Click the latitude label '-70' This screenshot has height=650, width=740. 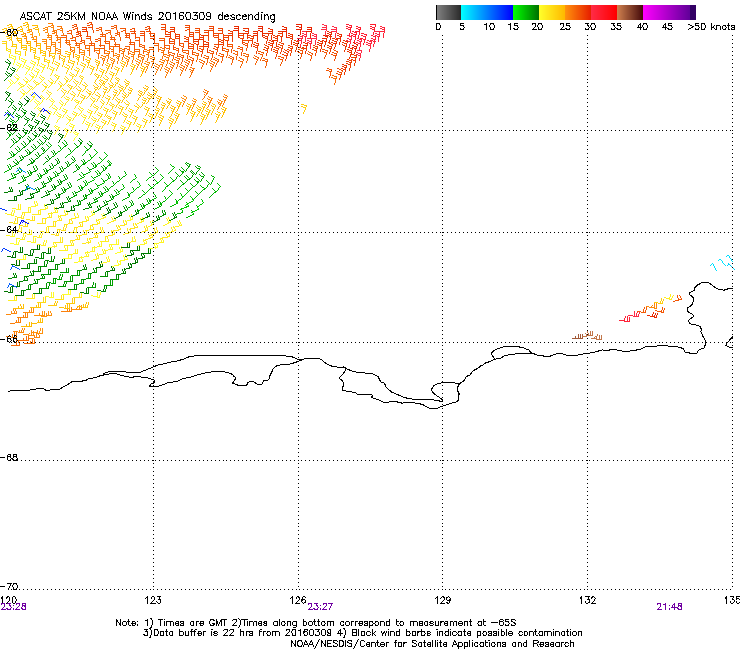tap(9, 586)
